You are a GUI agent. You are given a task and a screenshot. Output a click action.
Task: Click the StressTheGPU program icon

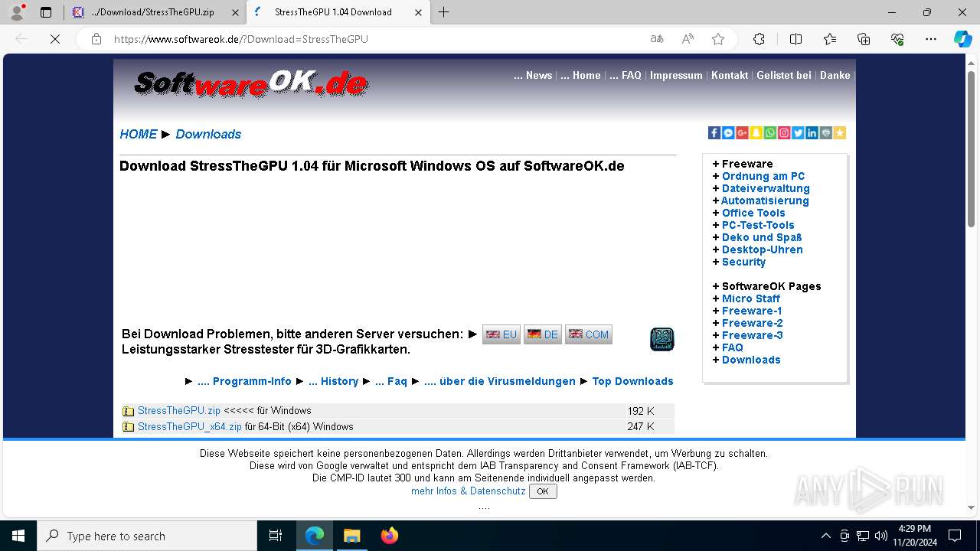[x=661, y=339]
